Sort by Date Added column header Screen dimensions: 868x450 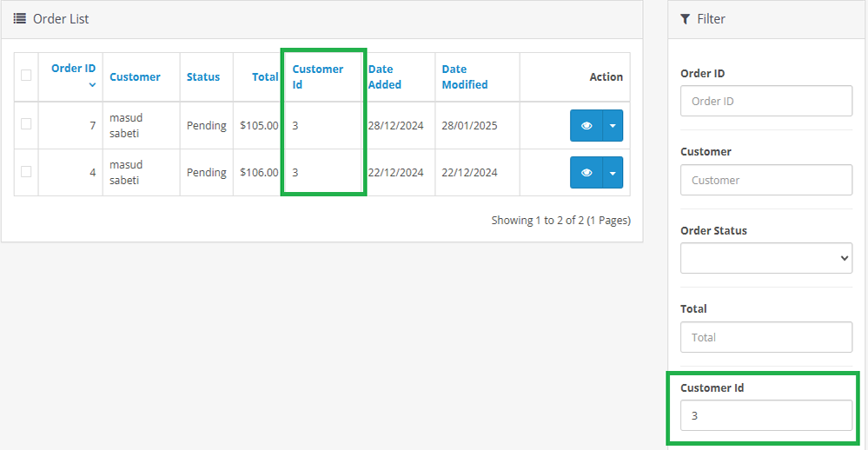point(384,76)
